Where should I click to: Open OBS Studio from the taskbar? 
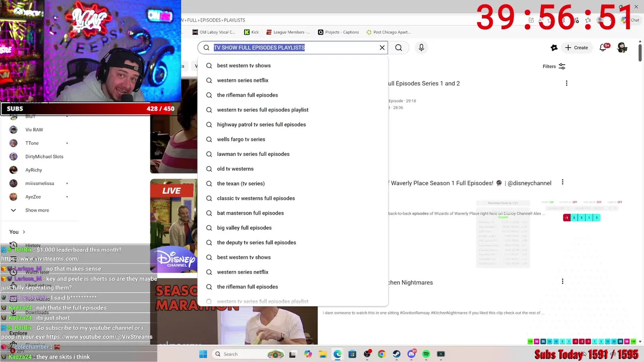(367, 354)
